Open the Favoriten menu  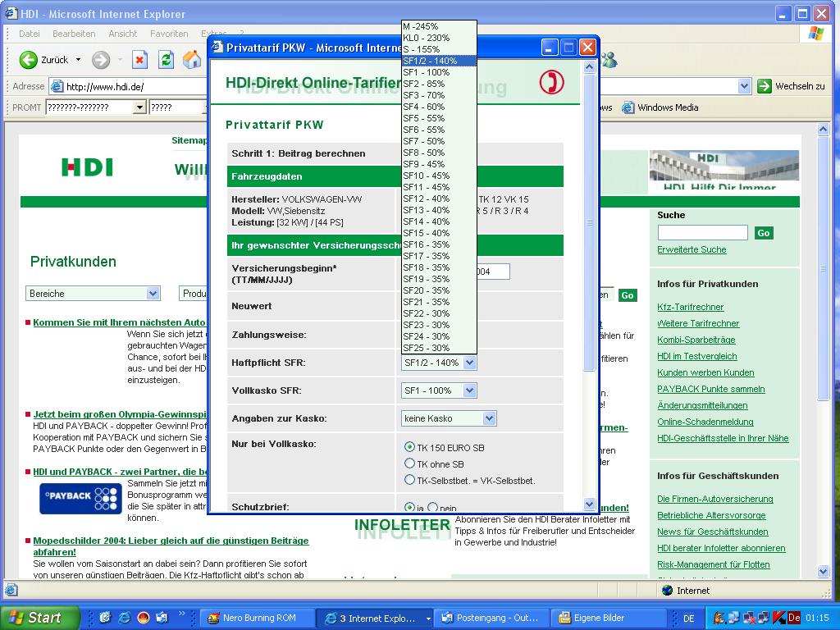[169, 34]
